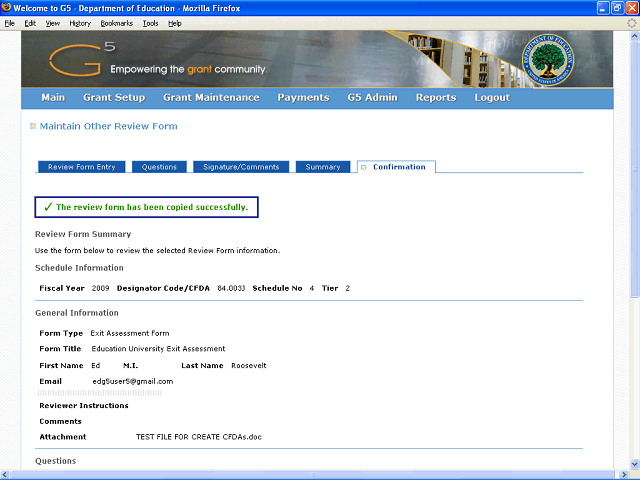Click the G5 logo in banner
The height and width of the screenshot is (480, 640).
82,59
